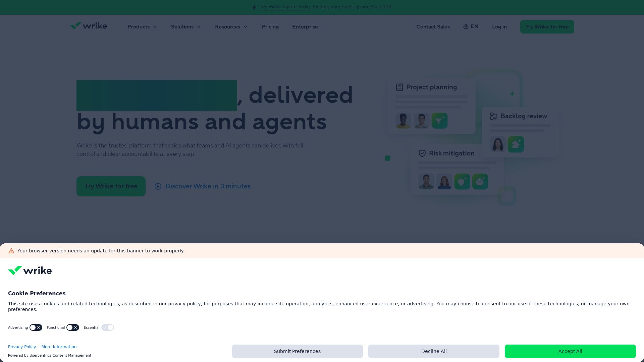
Task: Expand the Products dropdown menu
Action: point(142,27)
